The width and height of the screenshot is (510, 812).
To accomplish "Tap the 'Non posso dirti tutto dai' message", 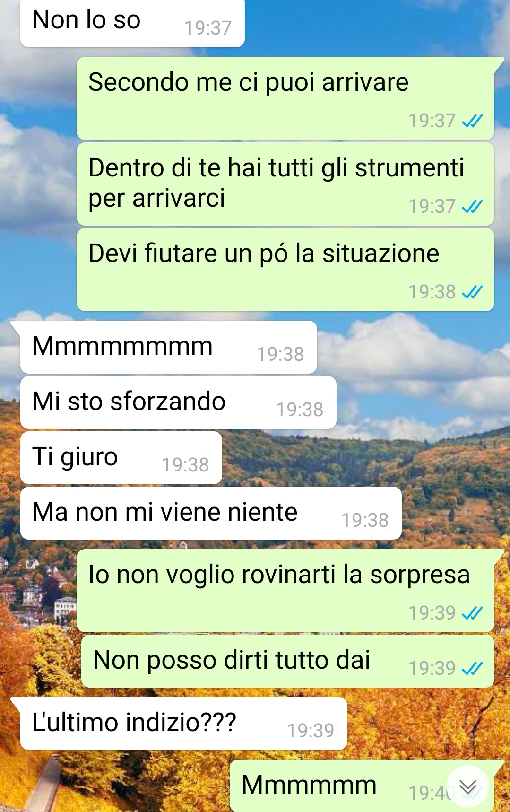I will coord(288,661).
